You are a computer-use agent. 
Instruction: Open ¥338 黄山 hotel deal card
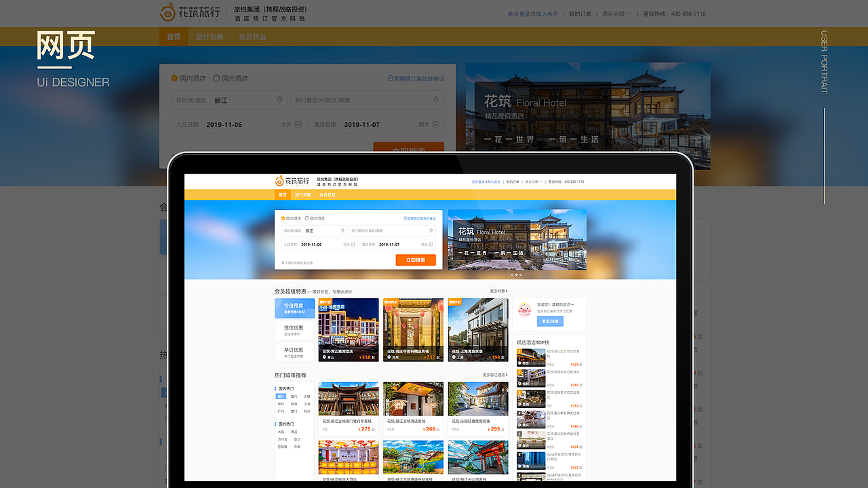[349, 330]
